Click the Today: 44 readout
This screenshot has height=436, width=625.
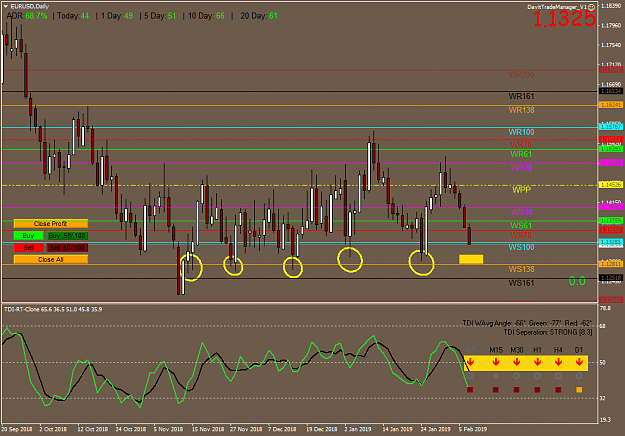73,16
